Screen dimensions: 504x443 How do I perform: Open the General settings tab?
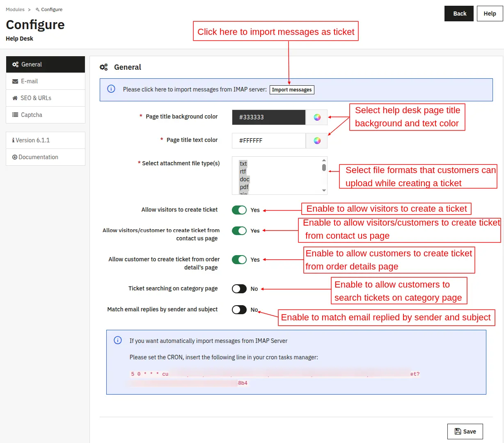coord(46,64)
